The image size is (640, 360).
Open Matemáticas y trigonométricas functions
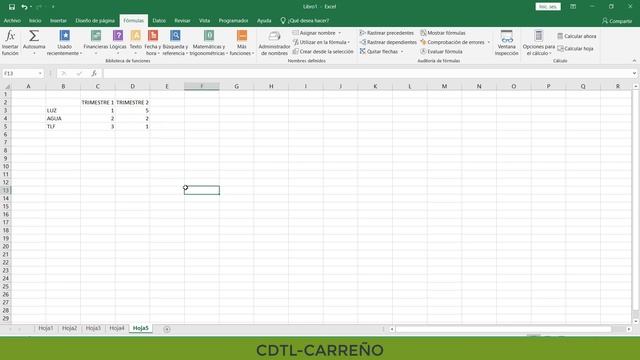pos(209,42)
